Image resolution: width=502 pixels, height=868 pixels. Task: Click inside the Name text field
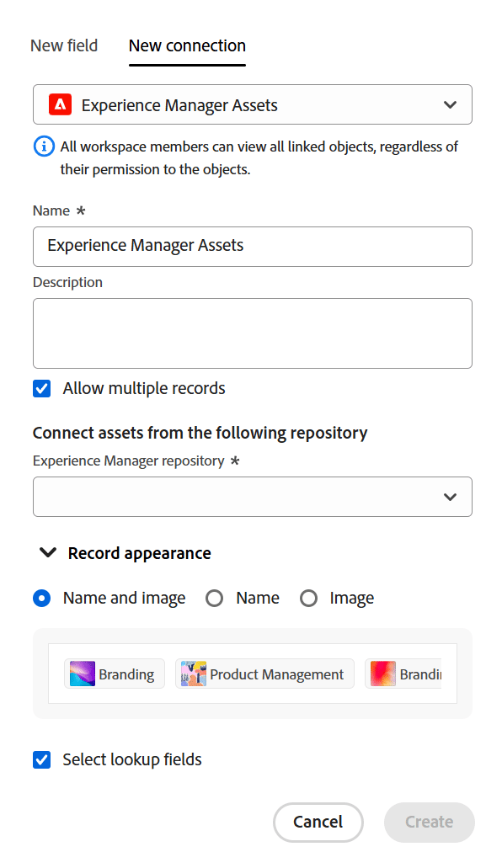pos(252,246)
